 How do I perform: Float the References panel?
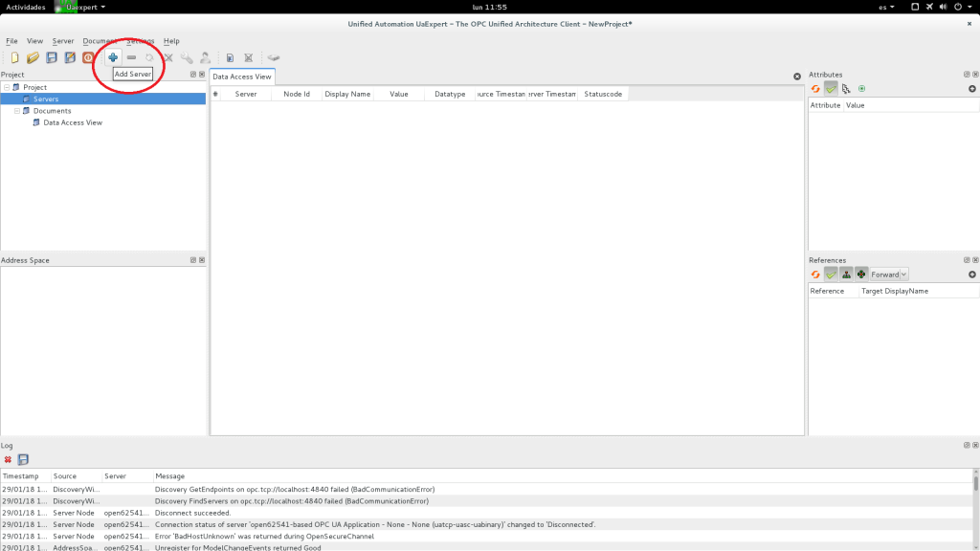967,260
